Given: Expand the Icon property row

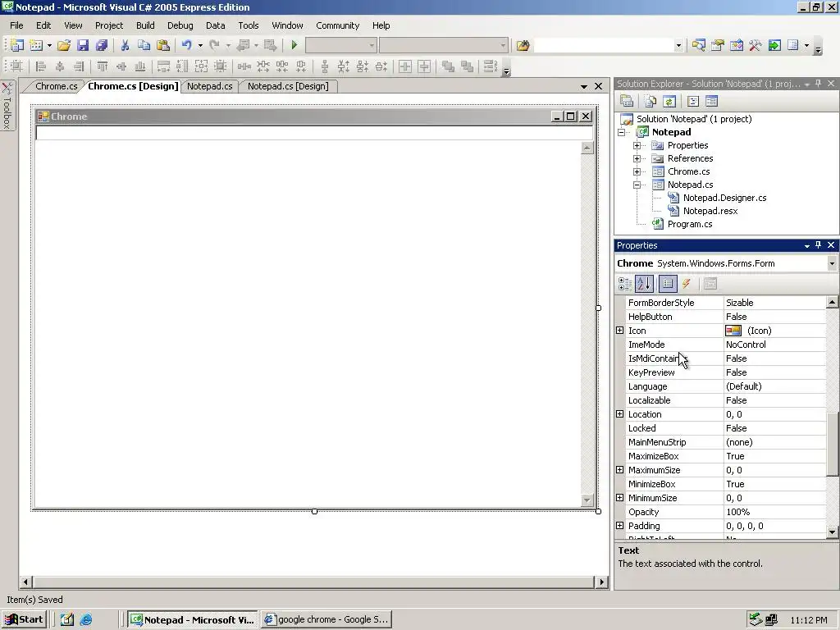Looking at the screenshot, I should (x=620, y=331).
